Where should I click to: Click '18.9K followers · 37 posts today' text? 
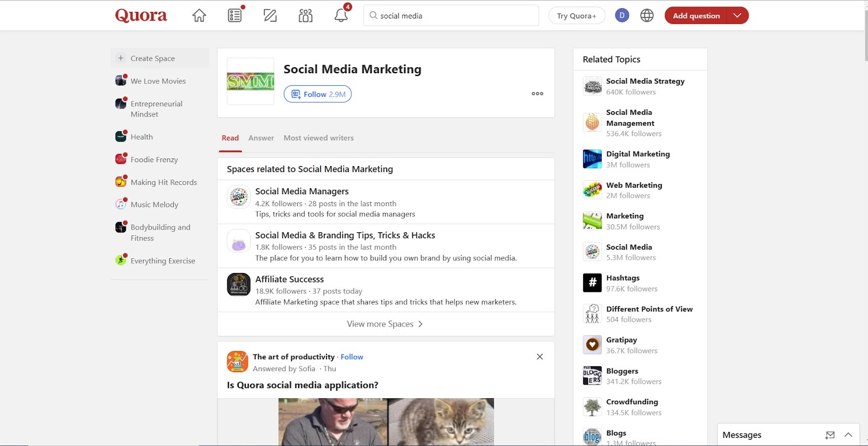pos(309,291)
